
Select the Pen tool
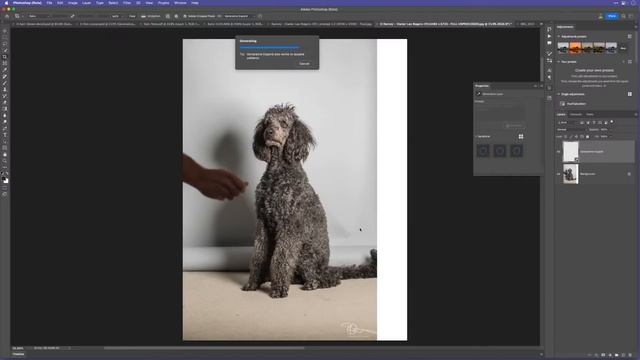click(x=5, y=129)
